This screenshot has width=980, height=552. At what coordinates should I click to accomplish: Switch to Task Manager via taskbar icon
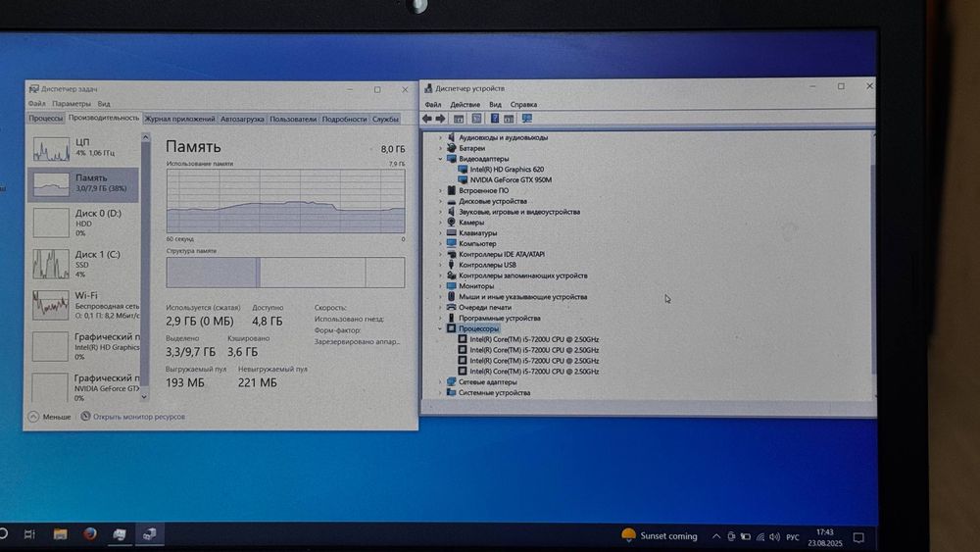[120, 534]
